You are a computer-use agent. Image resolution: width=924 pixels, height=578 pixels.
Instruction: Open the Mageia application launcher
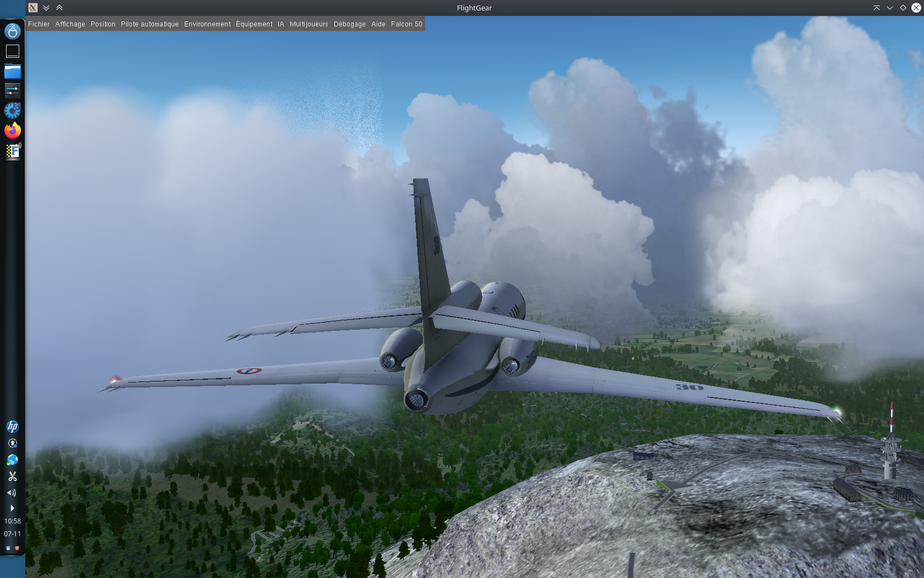pyautogui.click(x=12, y=31)
